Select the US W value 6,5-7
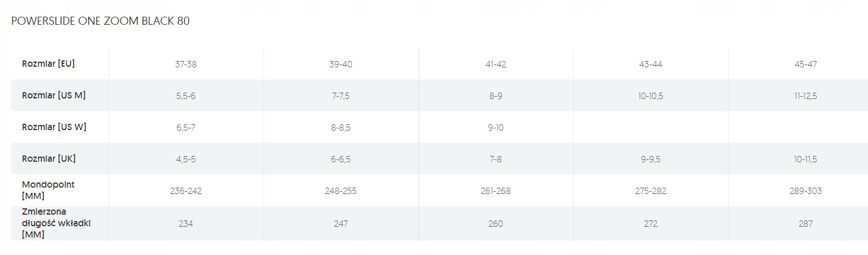The height and width of the screenshot is (255, 868). pos(186,128)
